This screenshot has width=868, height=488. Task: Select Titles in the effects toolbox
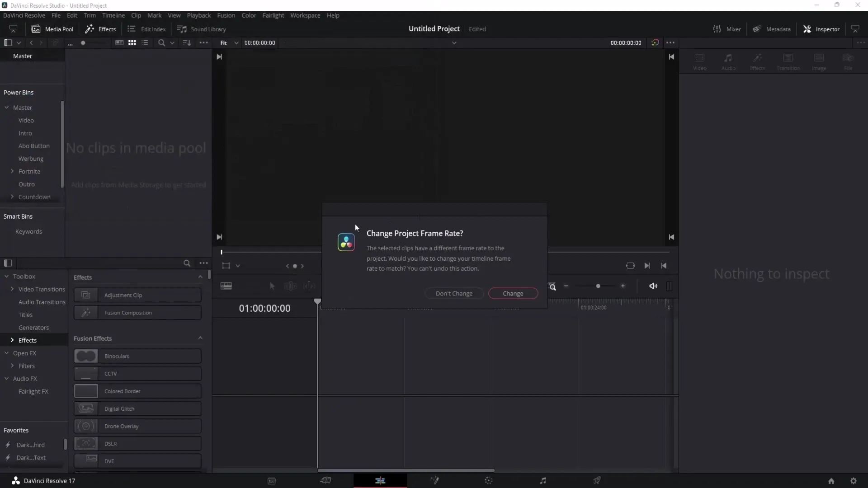[25, 315]
